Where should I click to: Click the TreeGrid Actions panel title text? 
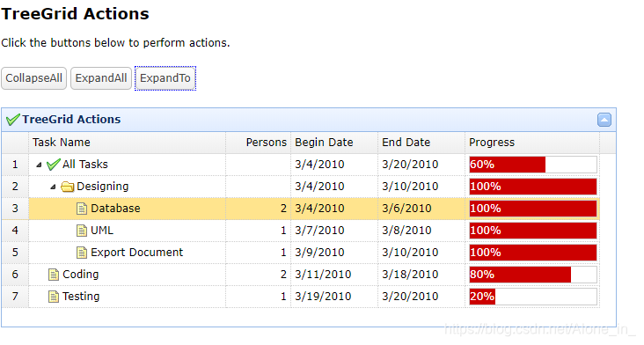tap(71, 120)
